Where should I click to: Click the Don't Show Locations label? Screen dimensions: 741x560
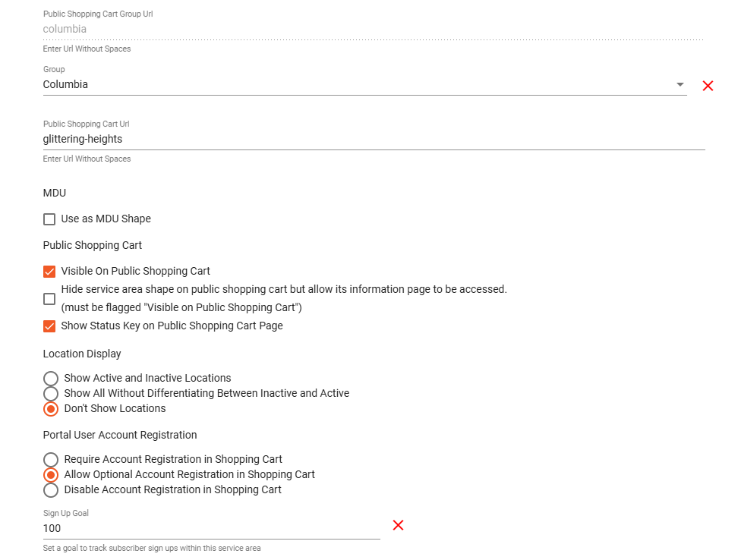coord(115,408)
